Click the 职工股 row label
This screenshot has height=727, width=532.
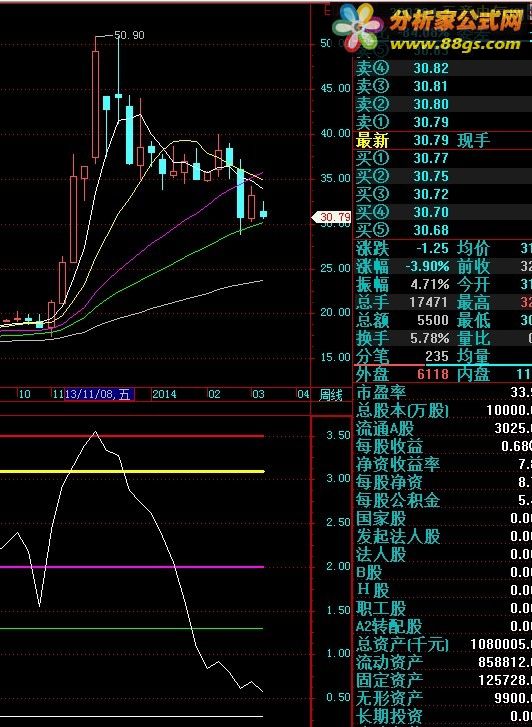pos(381,608)
